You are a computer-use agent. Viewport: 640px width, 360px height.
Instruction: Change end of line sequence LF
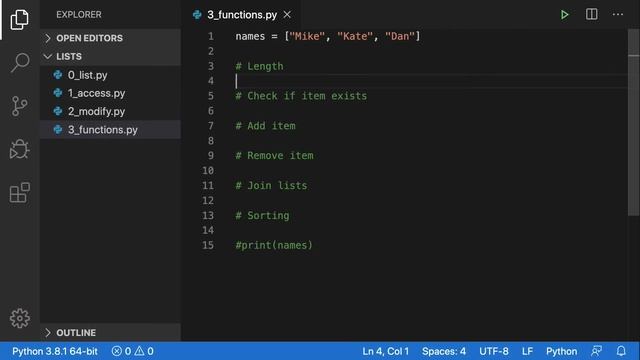(527, 351)
